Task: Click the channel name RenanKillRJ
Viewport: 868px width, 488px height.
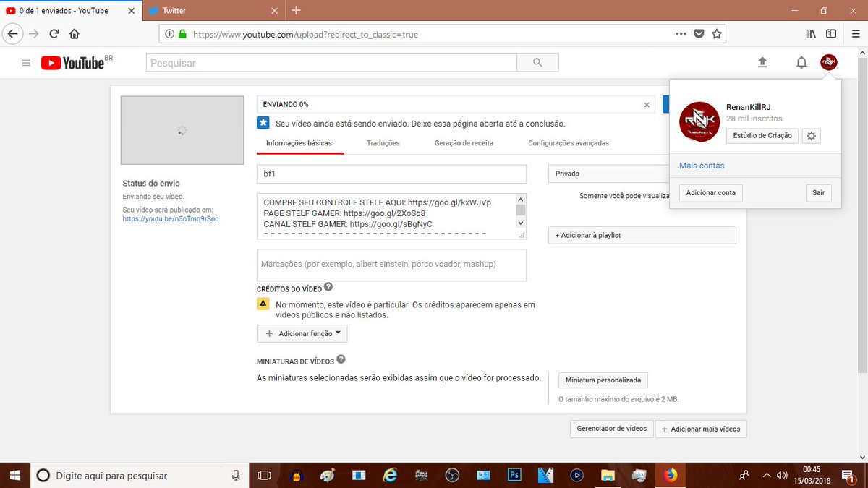Action: (x=750, y=106)
